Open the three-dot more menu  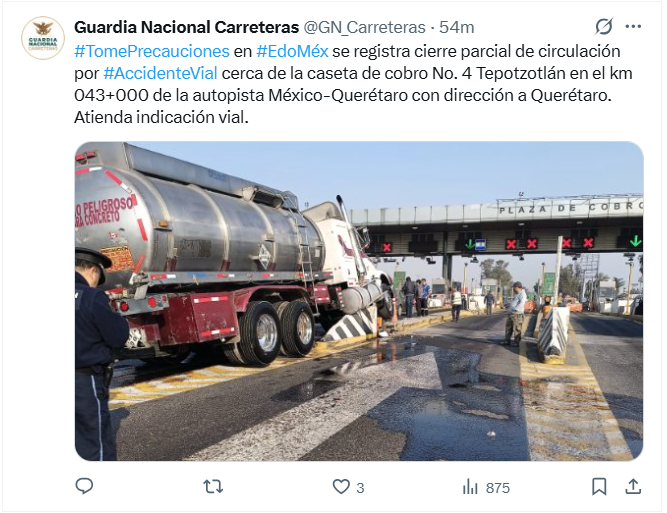633,27
